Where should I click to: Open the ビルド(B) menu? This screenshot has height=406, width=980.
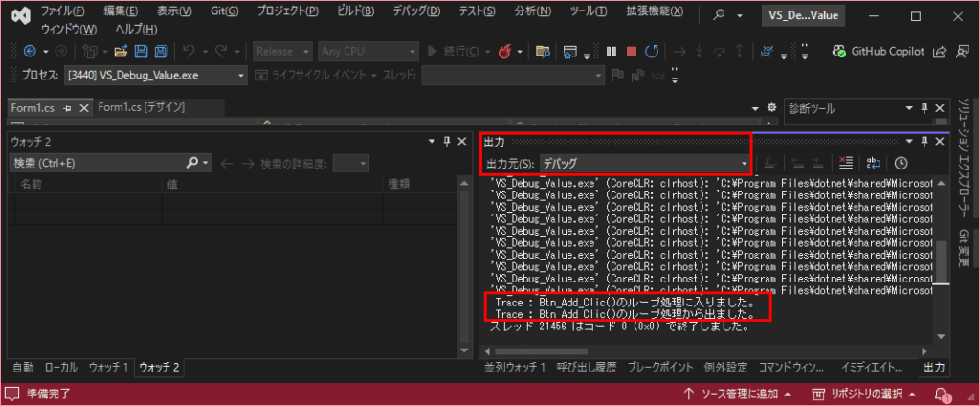tap(356, 11)
